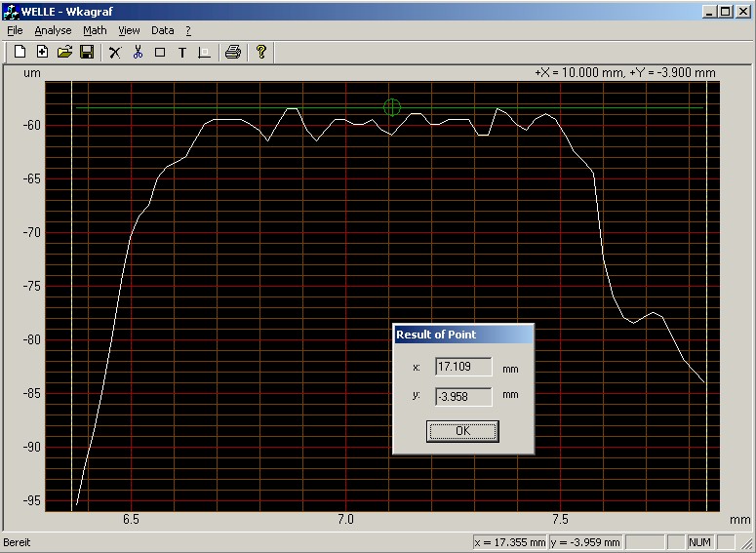Click the y value field -3.958
This screenshot has height=553, width=756.
coord(463,396)
